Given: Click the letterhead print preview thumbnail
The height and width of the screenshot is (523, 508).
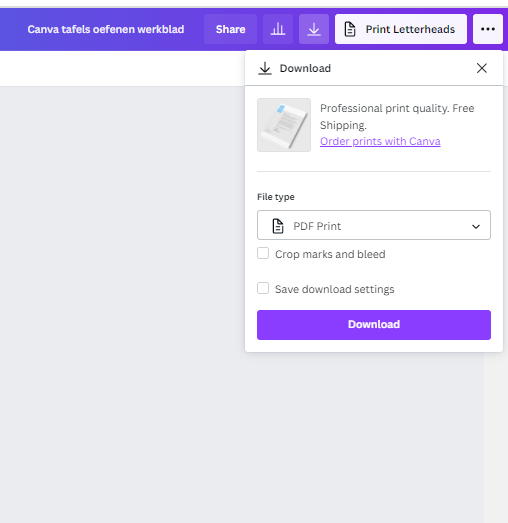Looking at the screenshot, I should click(284, 125).
